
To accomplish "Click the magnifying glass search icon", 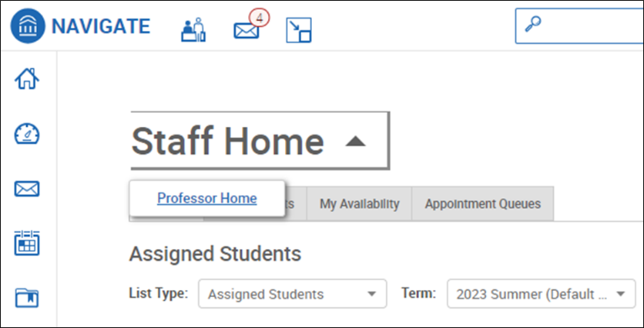I will [x=533, y=24].
